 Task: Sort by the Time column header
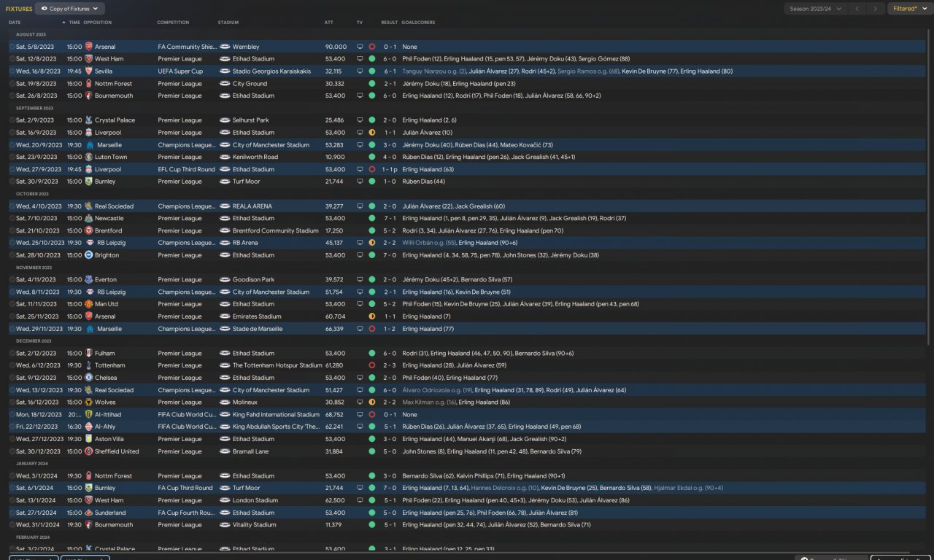(x=74, y=23)
